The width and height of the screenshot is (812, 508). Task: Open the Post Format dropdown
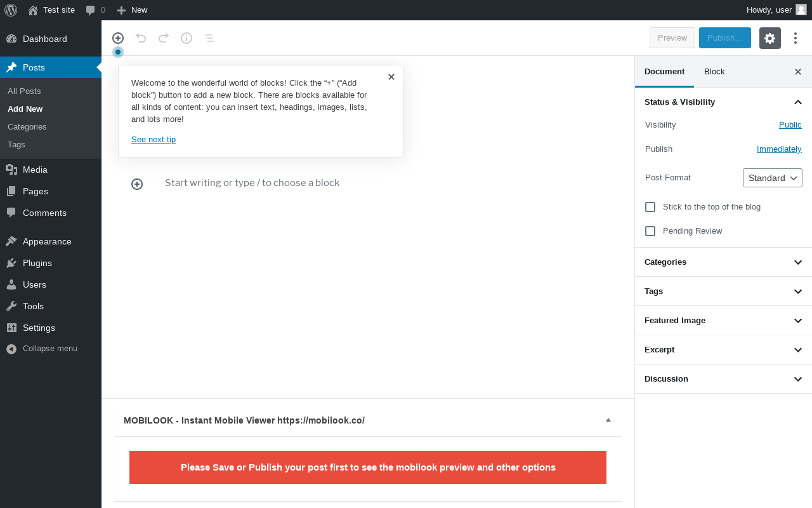point(773,178)
